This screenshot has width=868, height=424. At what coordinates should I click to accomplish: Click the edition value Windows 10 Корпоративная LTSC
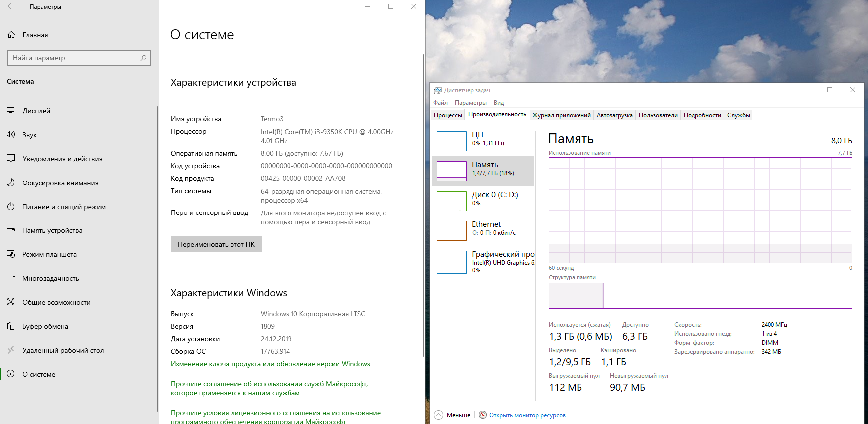313,314
